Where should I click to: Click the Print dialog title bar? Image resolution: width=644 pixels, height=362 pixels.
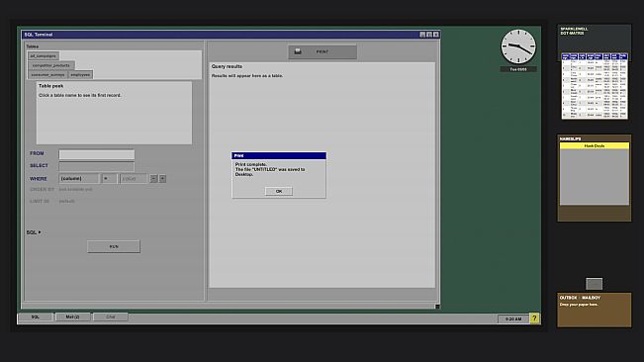pos(279,155)
